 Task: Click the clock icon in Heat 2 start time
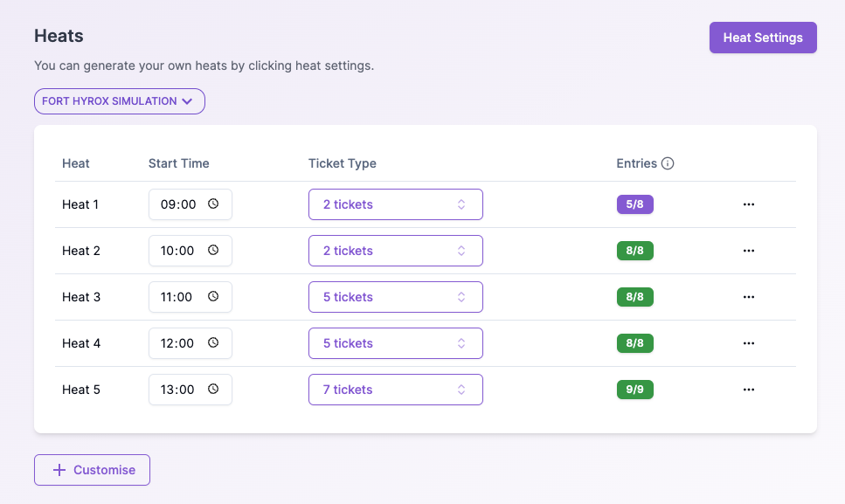point(213,251)
